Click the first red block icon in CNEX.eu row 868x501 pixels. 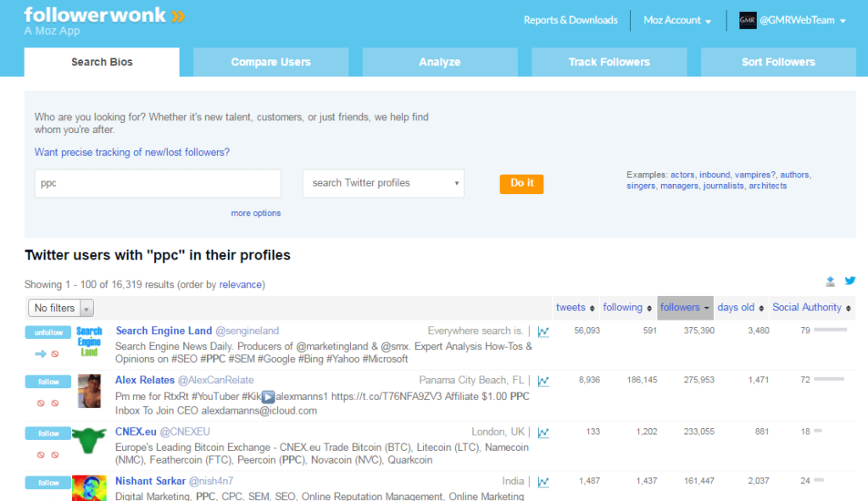41,454
